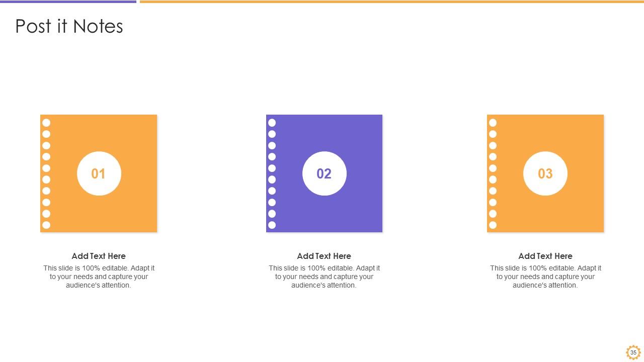
Task: Click 'Add Text Here' heading under note 01
Action: coord(99,256)
